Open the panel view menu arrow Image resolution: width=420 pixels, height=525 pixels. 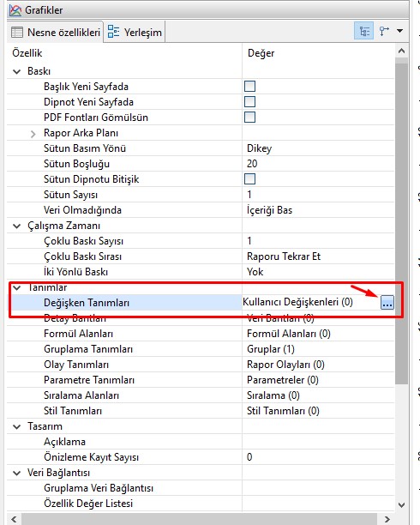click(x=399, y=31)
